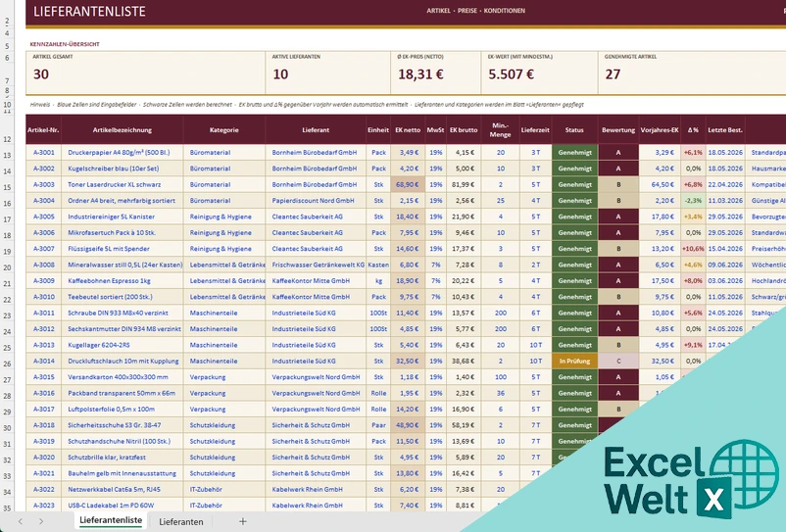
Task: Add a new sheet with plus icon
Action: (243, 521)
